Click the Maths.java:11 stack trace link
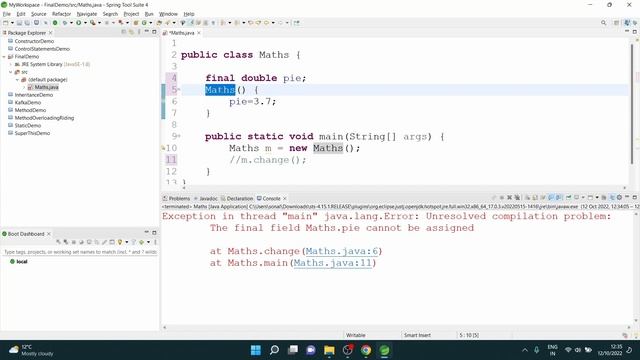Image resolution: width=640 pixels, height=360 pixels. coord(333,263)
